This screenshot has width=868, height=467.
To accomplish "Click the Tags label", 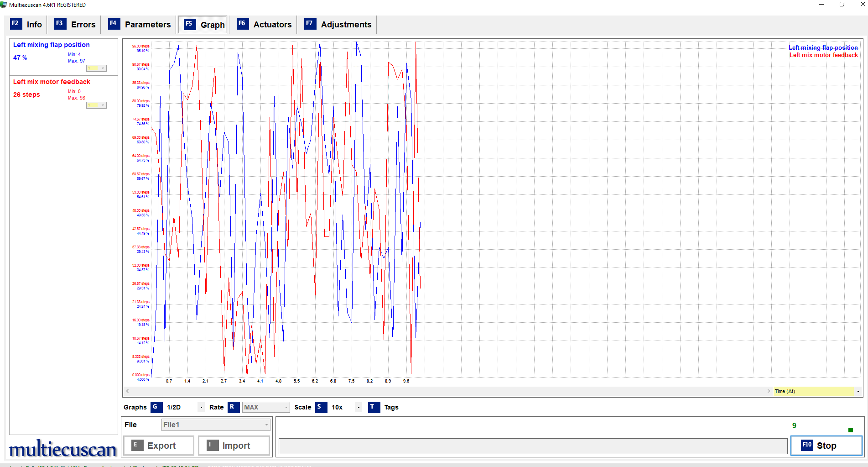I will pos(391,407).
